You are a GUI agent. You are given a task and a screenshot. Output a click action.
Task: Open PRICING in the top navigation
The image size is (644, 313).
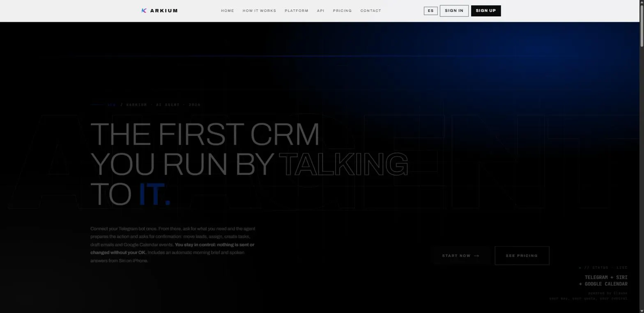[342, 11]
